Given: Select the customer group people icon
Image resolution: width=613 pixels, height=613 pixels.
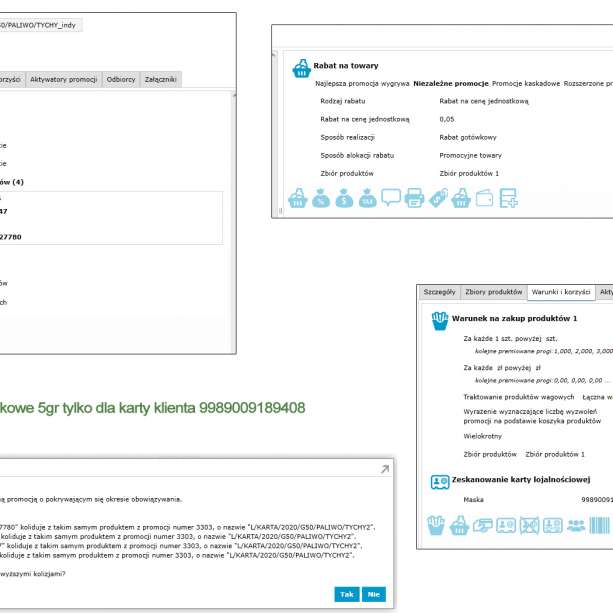Looking at the screenshot, I should click(576, 526).
